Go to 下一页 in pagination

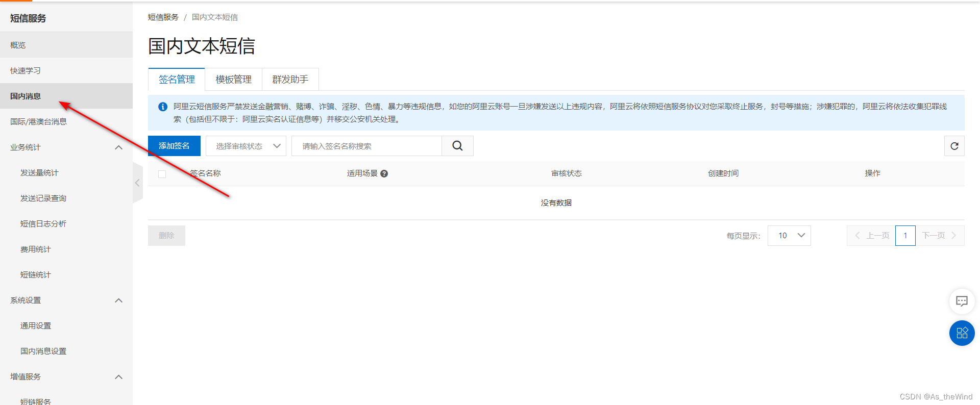(x=940, y=236)
